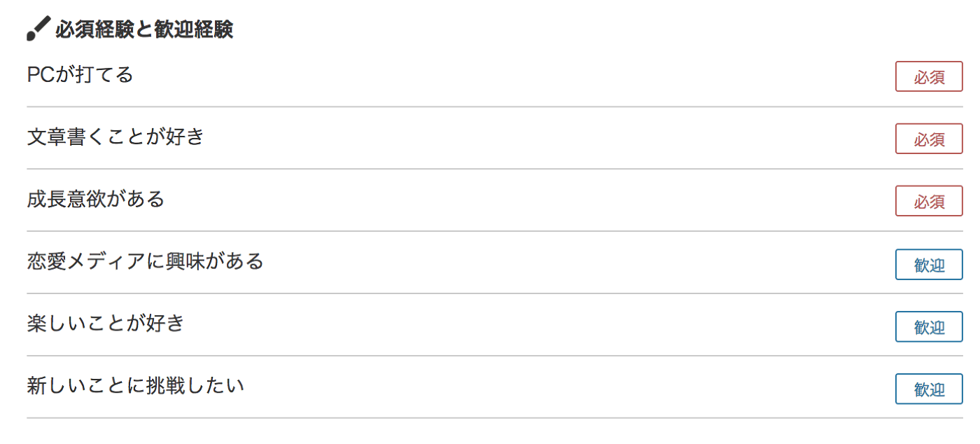Select the 新しいことに挑戦したい row text
980x444 pixels.
pos(136,386)
